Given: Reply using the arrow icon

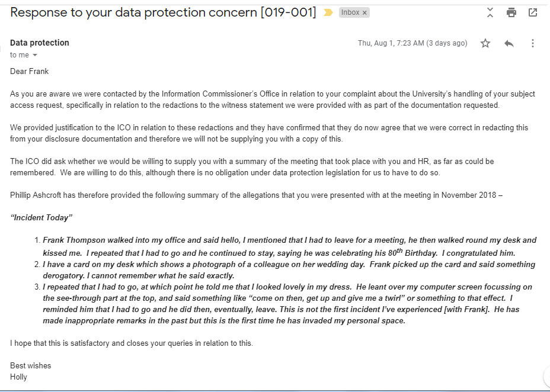Looking at the screenshot, I should (x=509, y=43).
